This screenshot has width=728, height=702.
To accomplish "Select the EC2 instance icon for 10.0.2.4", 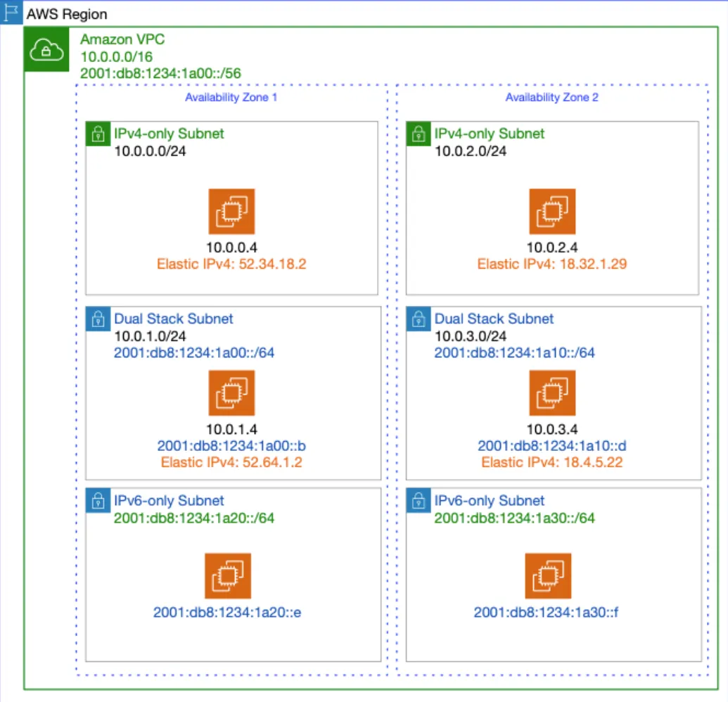I will 552,211.
